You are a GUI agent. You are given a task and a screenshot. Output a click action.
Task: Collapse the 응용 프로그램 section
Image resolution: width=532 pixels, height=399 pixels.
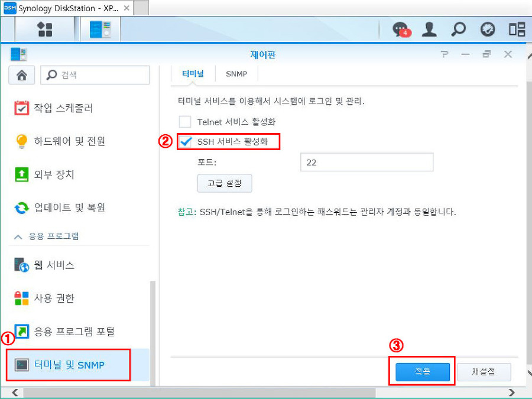18,236
